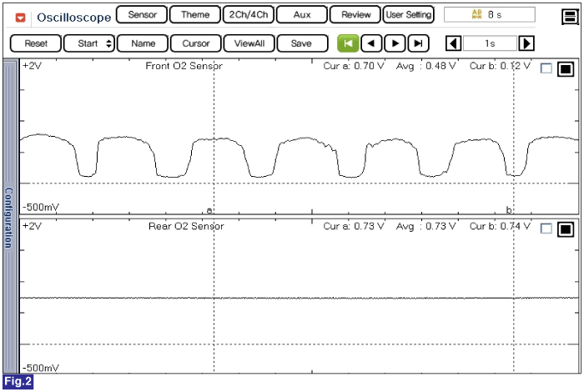The image size is (584, 392).
Task: Click Front sensor Cur b: 0.12 V reading
Action: point(500,66)
